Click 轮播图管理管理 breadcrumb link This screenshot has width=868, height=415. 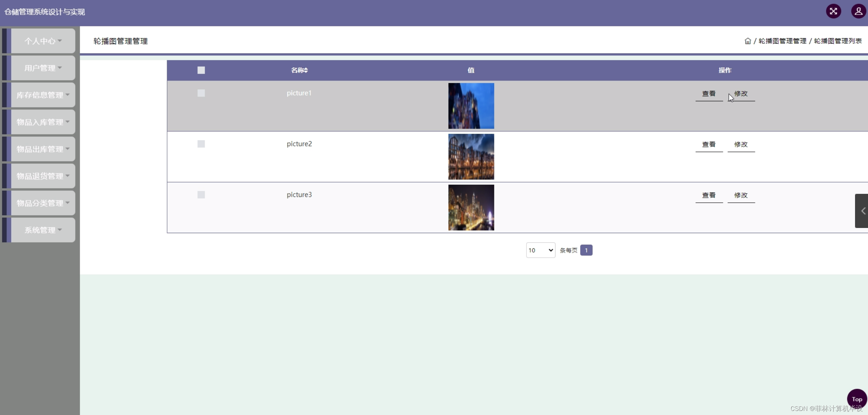782,41
